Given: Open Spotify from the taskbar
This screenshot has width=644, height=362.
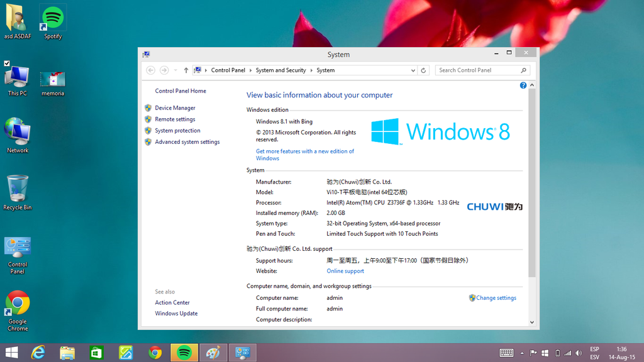Looking at the screenshot, I should (x=184, y=353).
